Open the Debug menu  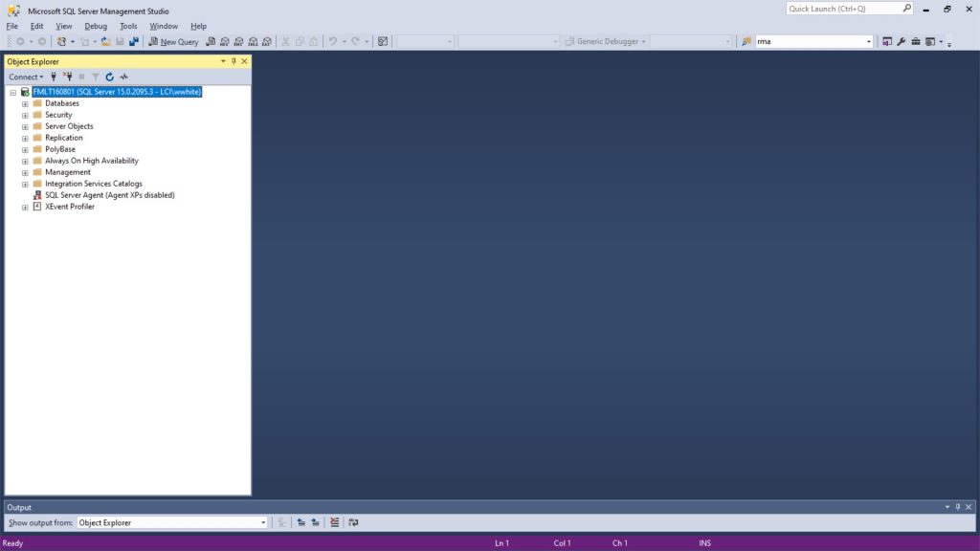tap(96, 26)
